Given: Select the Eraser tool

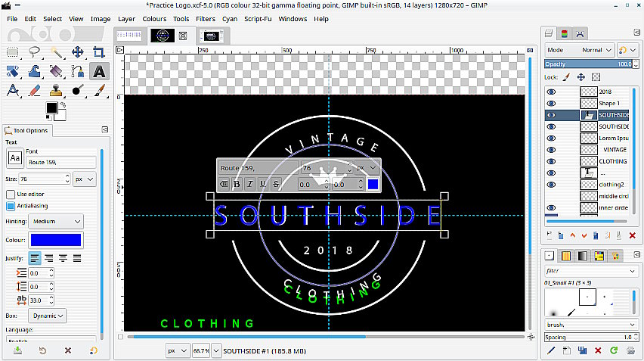Looking at the screenshot, I should tap(34, 90).
